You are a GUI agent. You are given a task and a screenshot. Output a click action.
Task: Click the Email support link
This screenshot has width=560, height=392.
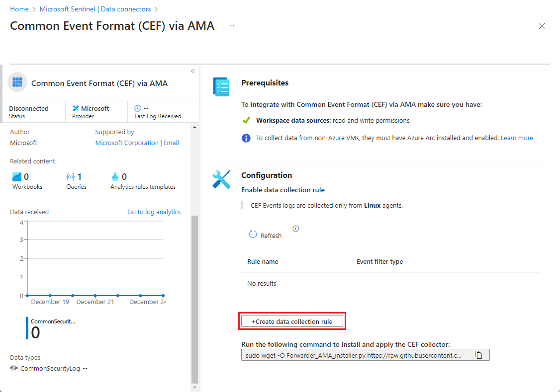172,143
